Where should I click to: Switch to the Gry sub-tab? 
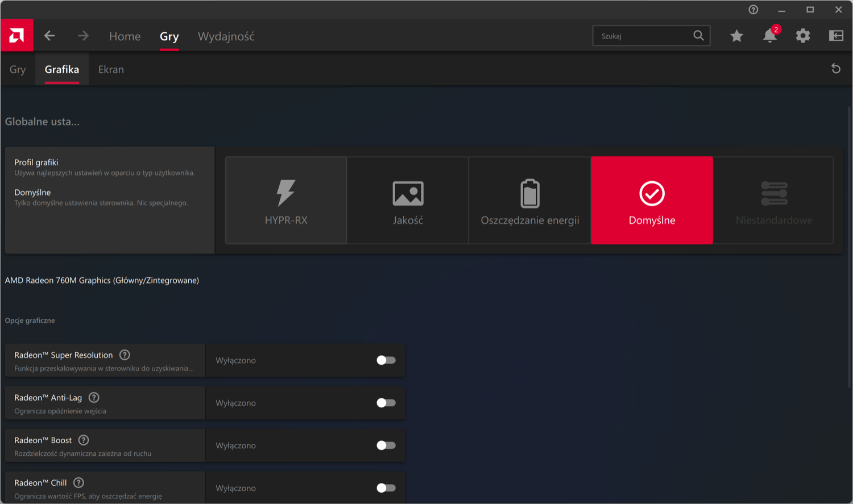(18, 69)
